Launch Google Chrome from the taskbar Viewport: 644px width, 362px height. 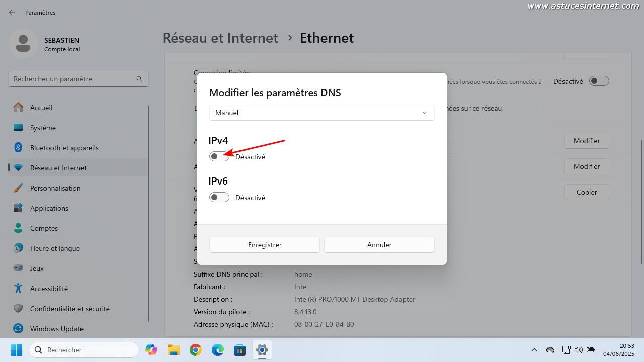[x=196, y=350]
